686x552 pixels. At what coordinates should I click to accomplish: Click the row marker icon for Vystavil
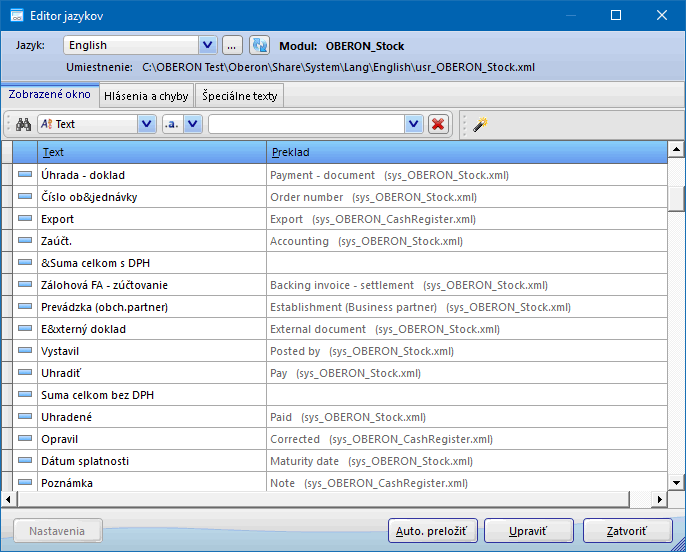[25, 351]
